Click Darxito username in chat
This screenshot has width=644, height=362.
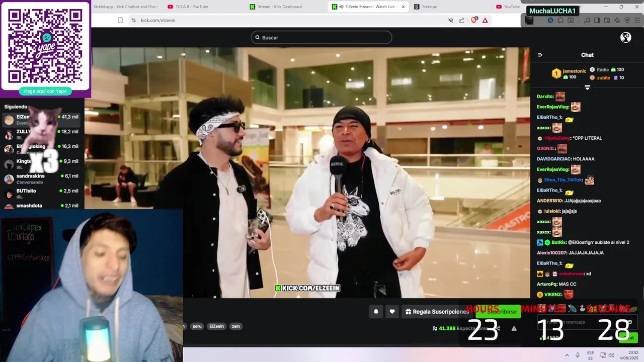pyautogui.click(x=545, y=97)
